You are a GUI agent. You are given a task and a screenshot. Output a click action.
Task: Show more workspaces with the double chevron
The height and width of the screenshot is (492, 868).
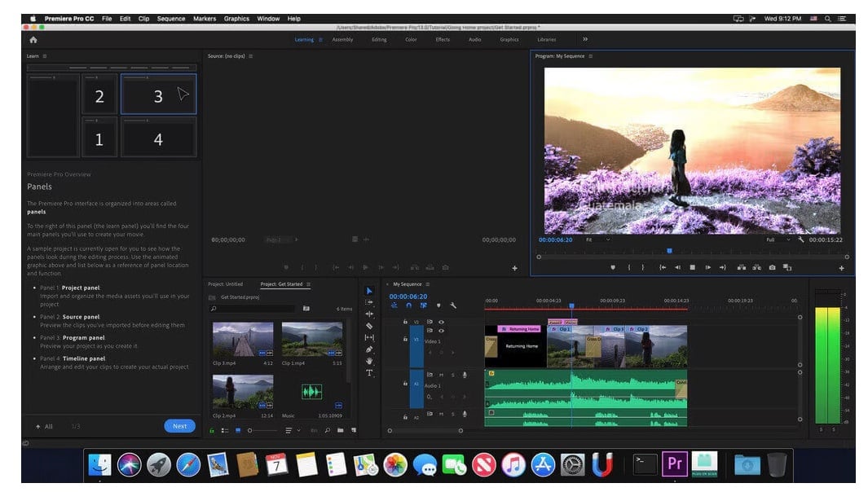585,39
